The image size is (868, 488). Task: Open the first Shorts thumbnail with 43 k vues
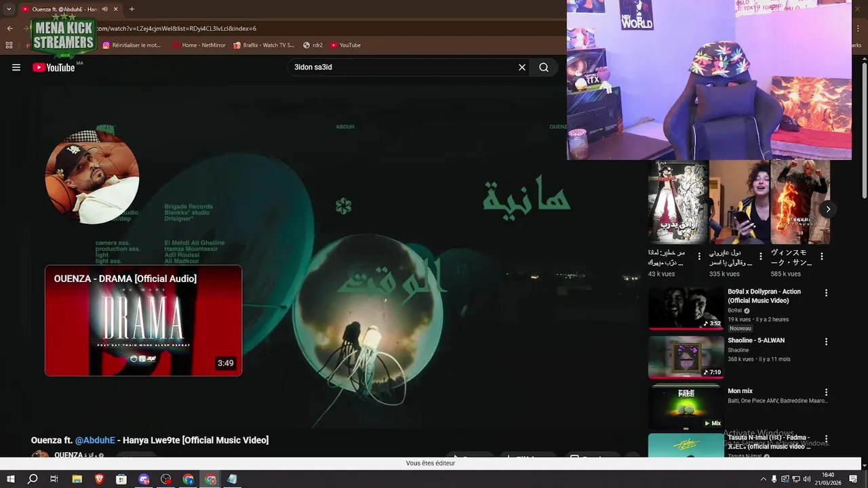click(677, 201)
